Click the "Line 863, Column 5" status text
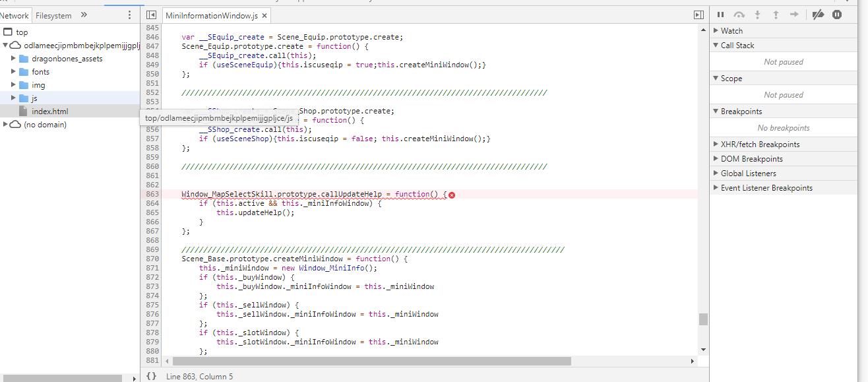Screen dimensions: 868x382 coord(199,376)
